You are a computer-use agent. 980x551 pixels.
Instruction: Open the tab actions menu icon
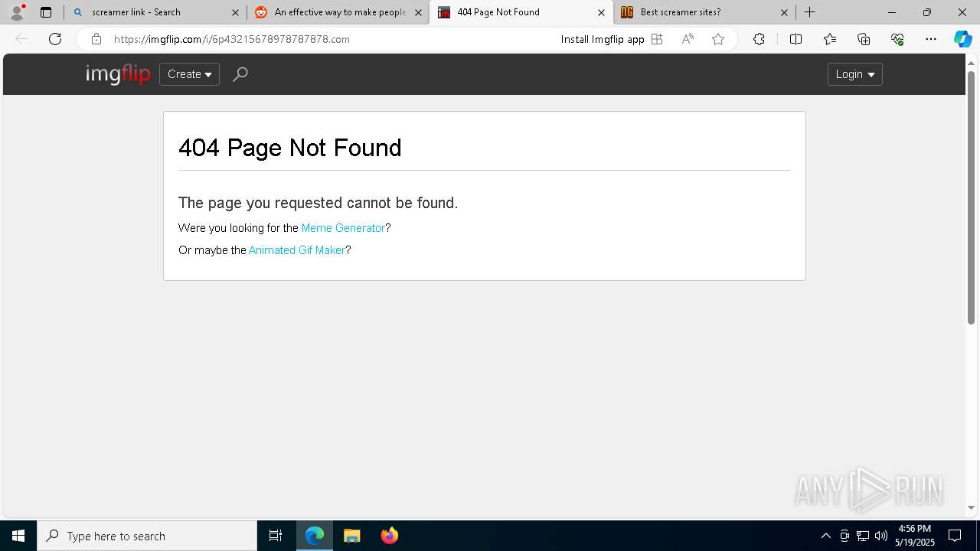tap(46, 12)
